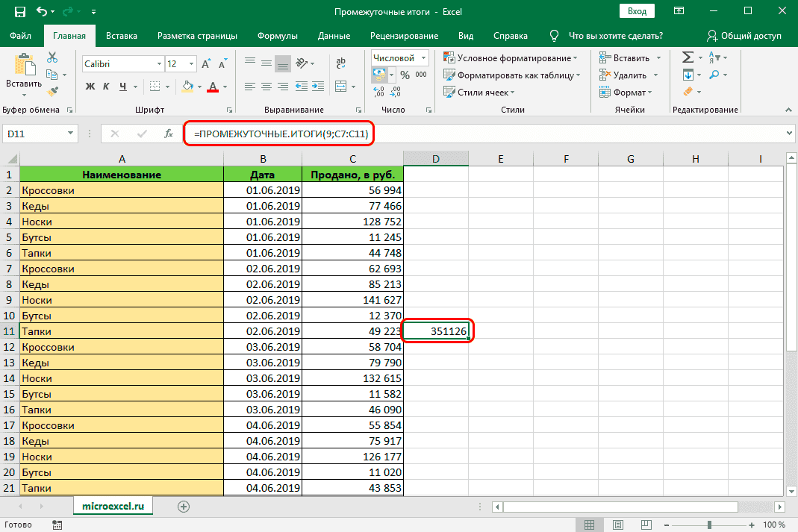
Task: Toggle italic formatting (К)
Action: point(107,86)
